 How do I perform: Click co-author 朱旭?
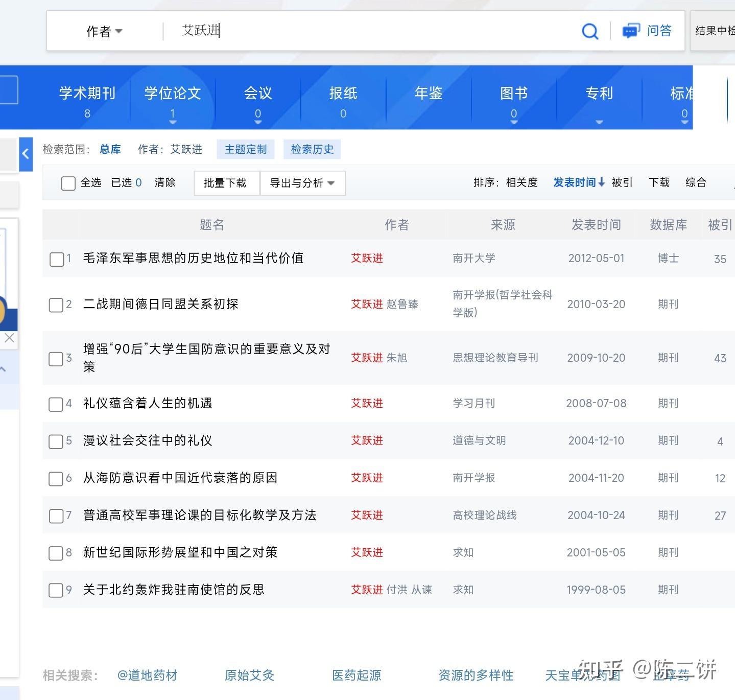tap(397, 358)
